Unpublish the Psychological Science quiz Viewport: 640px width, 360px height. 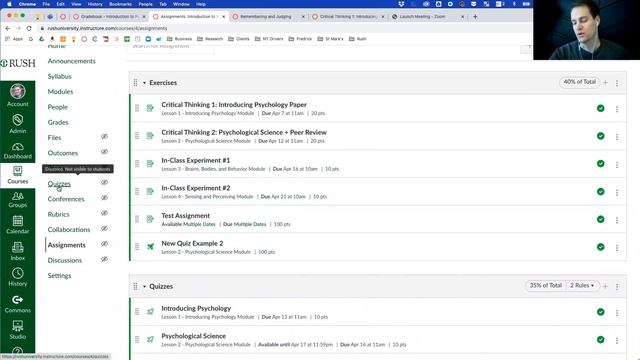(x=600, y=340)
